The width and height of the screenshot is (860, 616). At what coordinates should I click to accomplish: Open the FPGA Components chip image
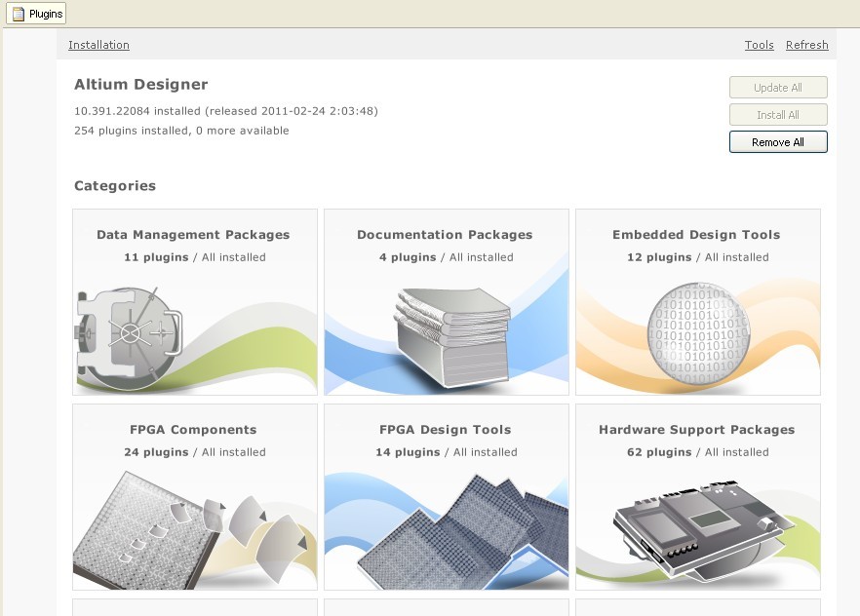189,530
